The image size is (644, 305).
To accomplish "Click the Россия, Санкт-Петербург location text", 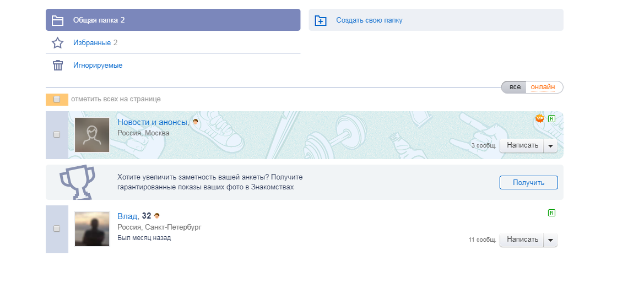I will pyautogui.click(x=159, y=227).
